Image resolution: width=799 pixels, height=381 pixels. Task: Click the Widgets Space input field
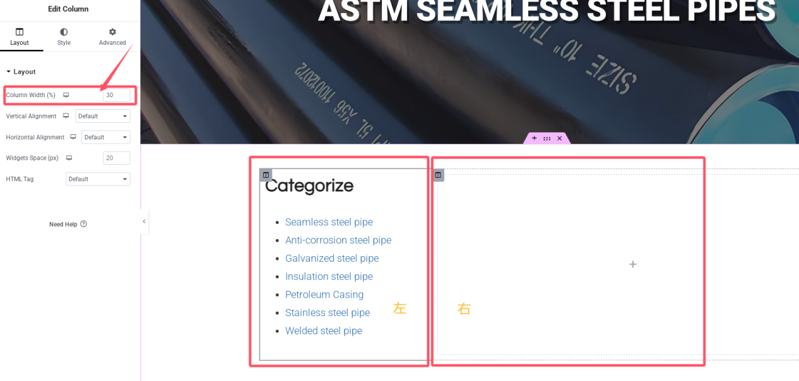coord(117,158)
